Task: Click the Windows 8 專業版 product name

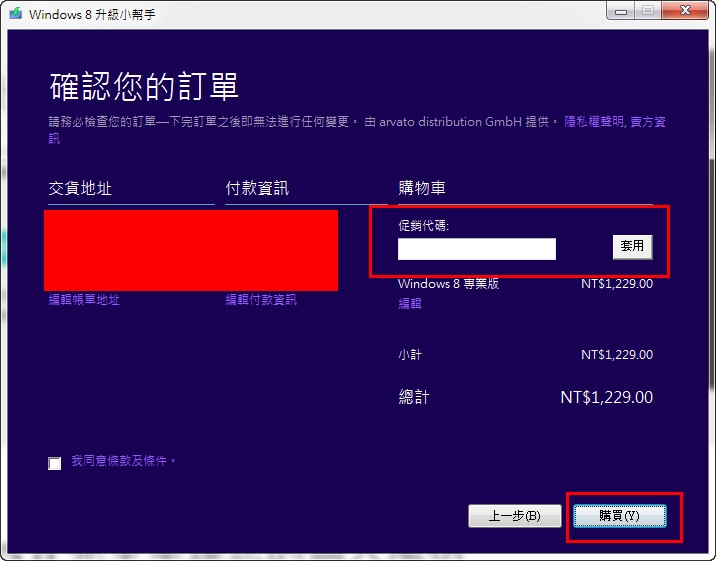Action: pos(448,284)
